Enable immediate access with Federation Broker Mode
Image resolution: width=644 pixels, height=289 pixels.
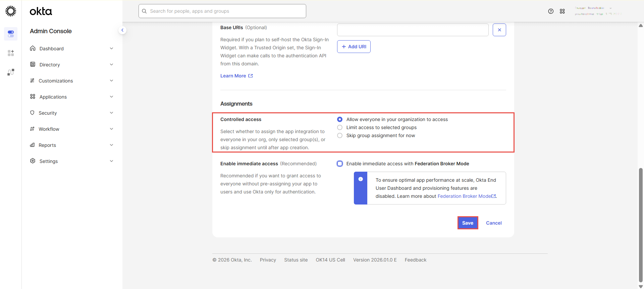(340, 164)
